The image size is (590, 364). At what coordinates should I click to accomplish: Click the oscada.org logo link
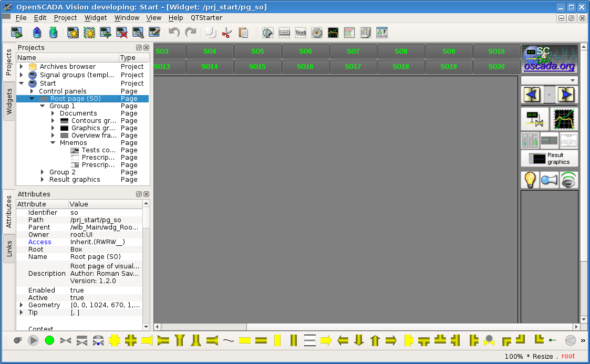[x=550, y=59]
